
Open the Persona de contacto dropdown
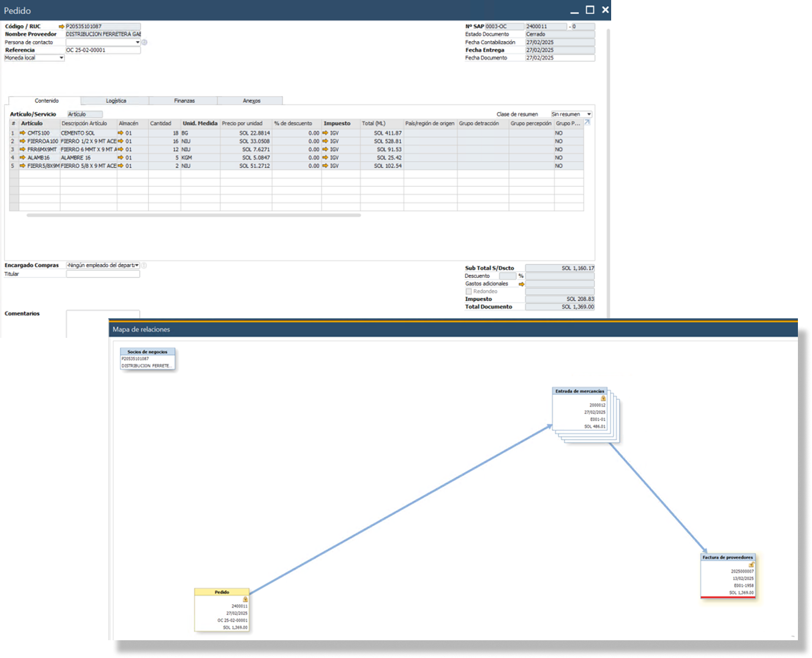(137, 42)
